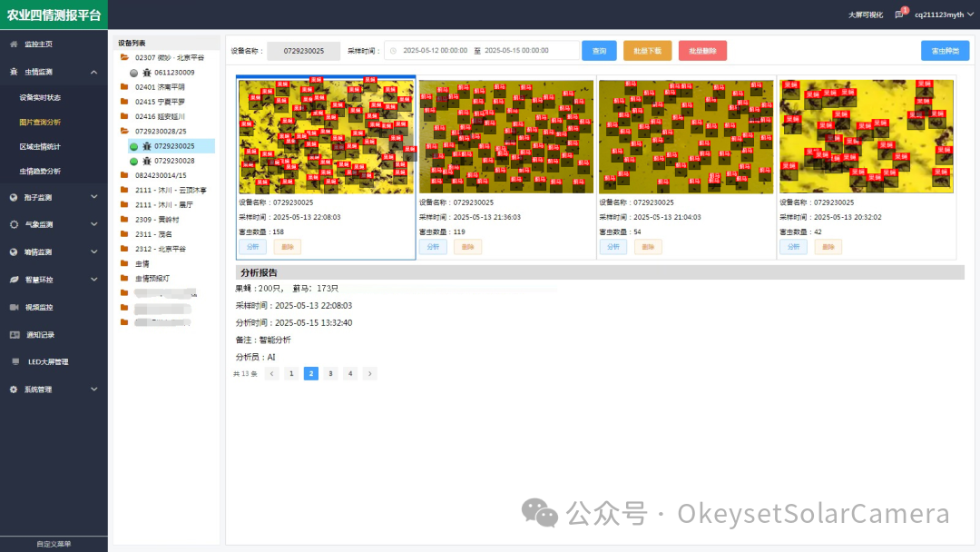Go to pagination page 4
The image size is (980, 552).
tap(350, 374)
